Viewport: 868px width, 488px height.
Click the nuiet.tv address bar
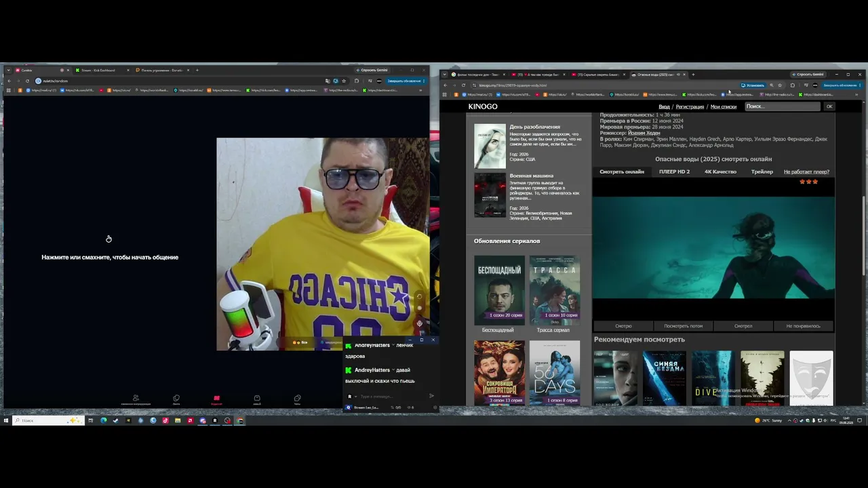pos(180,81)
